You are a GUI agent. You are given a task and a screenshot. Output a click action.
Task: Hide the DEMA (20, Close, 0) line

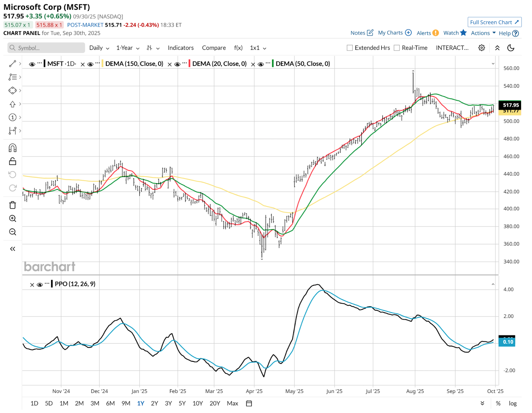[x=177, y=64]
